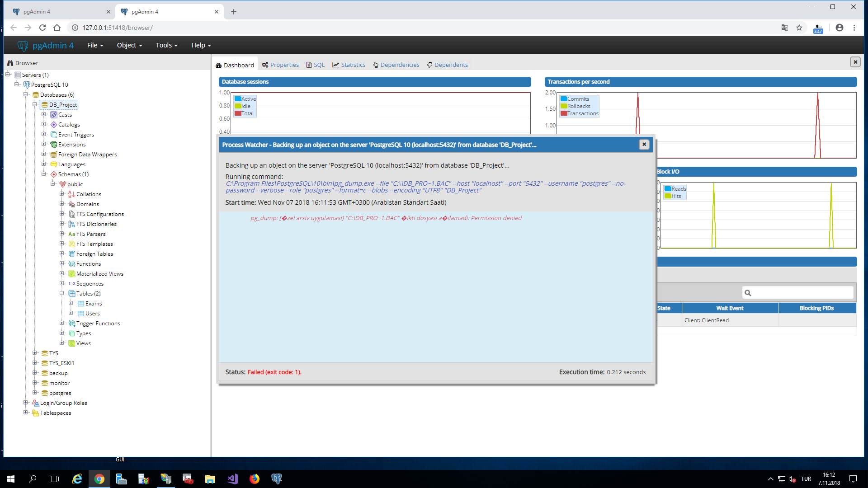Click the pgAdmin browser icon
The image size is (868, 488).
point(11,62)
